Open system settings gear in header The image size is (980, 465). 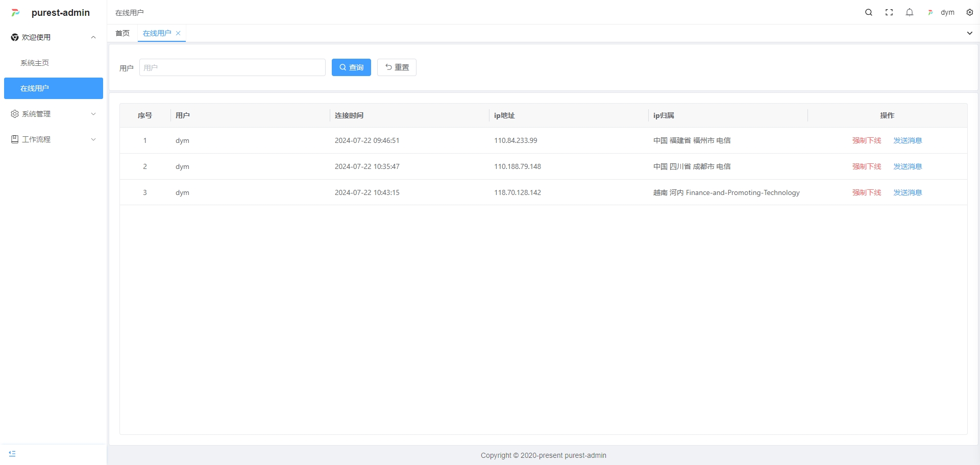[970, 12]
